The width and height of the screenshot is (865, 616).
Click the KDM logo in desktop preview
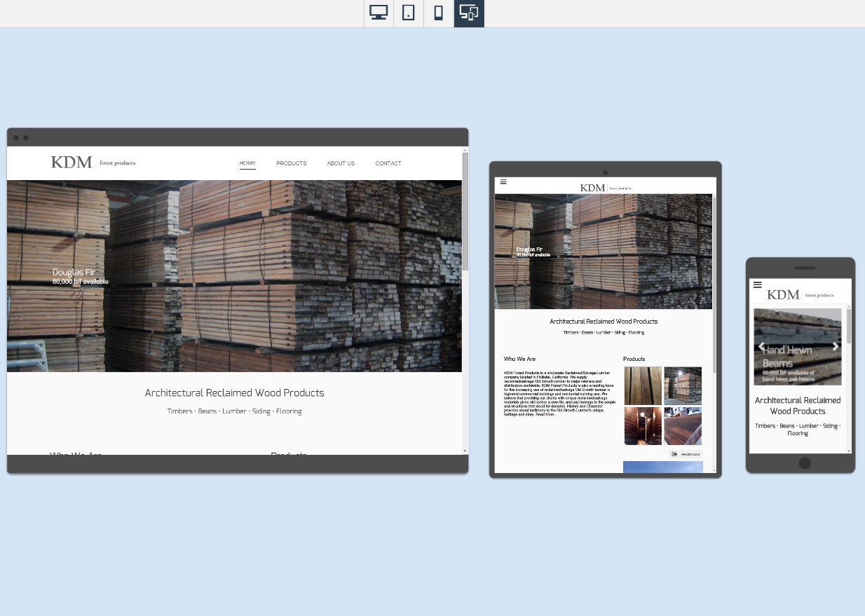71,163
